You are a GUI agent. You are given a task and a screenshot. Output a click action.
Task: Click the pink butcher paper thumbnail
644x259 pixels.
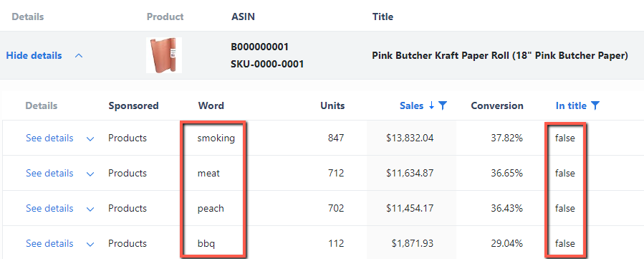pyautogui.click(x=164, y=55)
